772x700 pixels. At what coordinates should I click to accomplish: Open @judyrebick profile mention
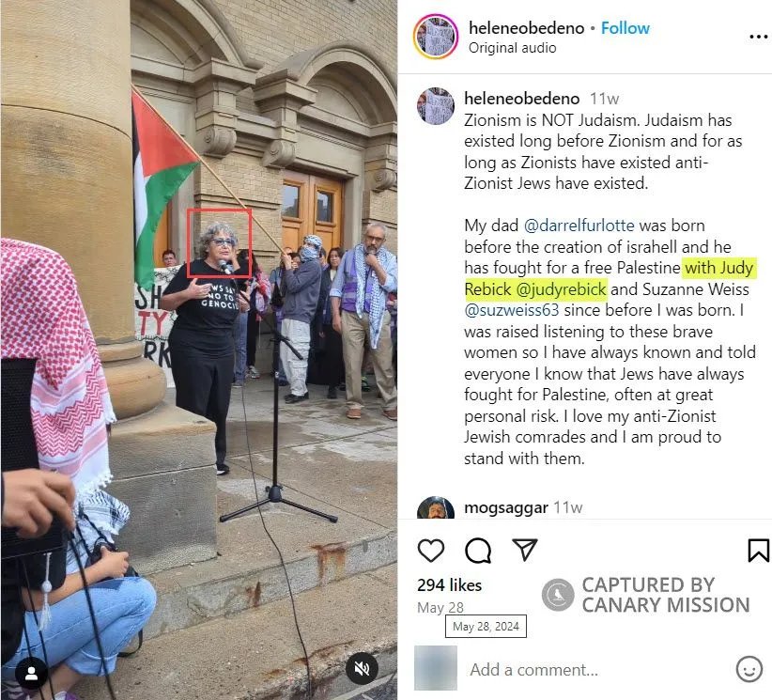point(561,289)
